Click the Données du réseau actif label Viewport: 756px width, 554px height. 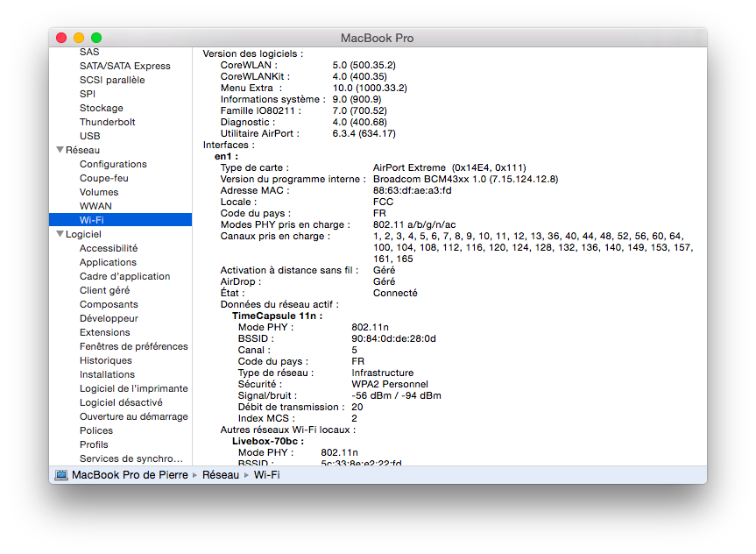click(x=279, y=304)
